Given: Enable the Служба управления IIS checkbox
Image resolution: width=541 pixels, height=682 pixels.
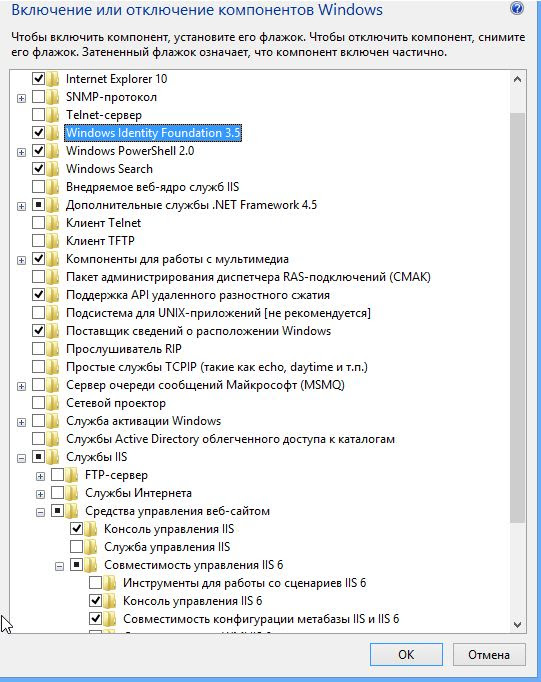Looking at the screenshot, I should click(x=76, y=547).
